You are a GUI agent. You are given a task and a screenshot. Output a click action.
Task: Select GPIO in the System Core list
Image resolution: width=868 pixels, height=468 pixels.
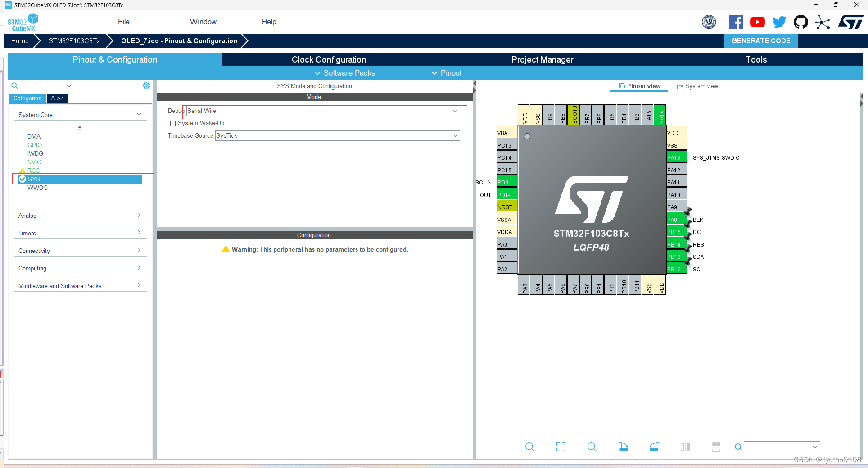pos(34,145)
